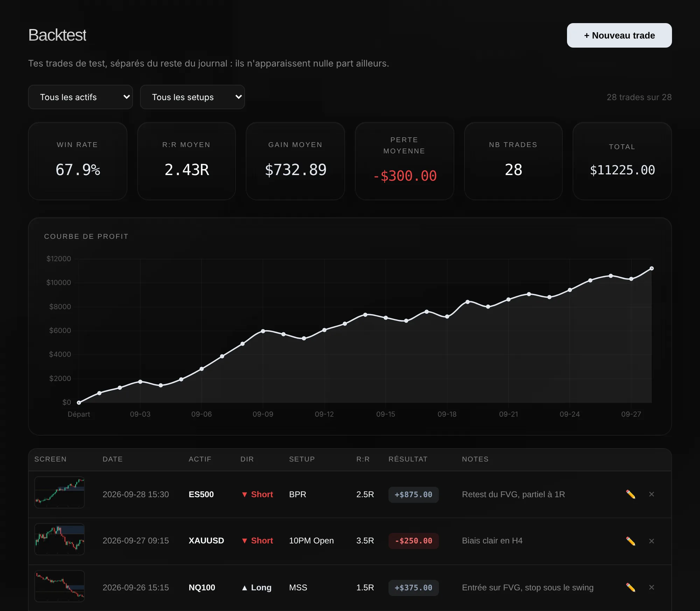Image resolution: width=700 pixels, height=611 pixels.
Task: Delete the NQ100 trade with the X
Action: (x=651, y=587)
